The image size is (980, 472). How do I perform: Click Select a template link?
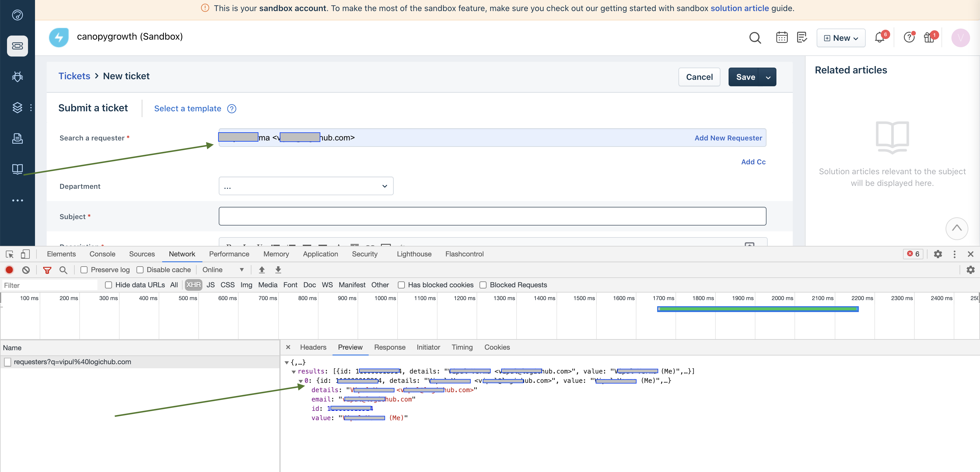pos(188,109)
